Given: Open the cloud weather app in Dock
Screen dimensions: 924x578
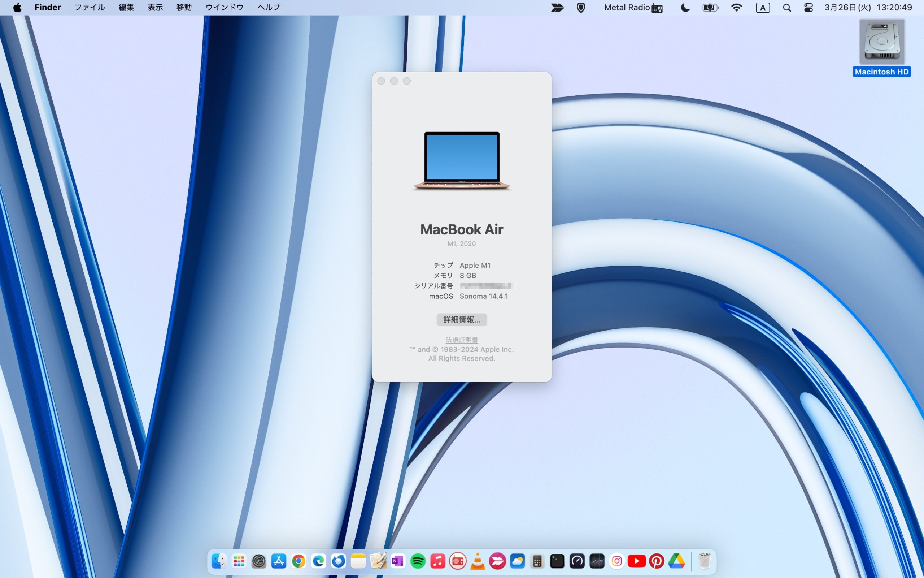Looking at the screenshot, I should coord(517,561).
